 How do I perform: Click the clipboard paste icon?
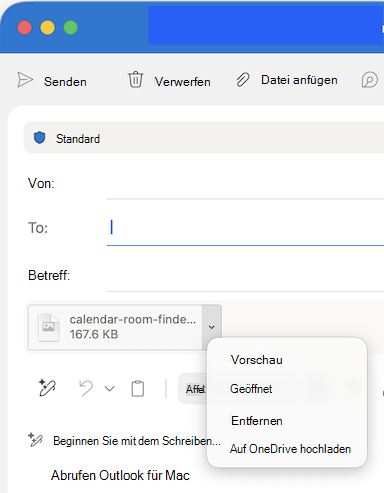coord(138,389)
